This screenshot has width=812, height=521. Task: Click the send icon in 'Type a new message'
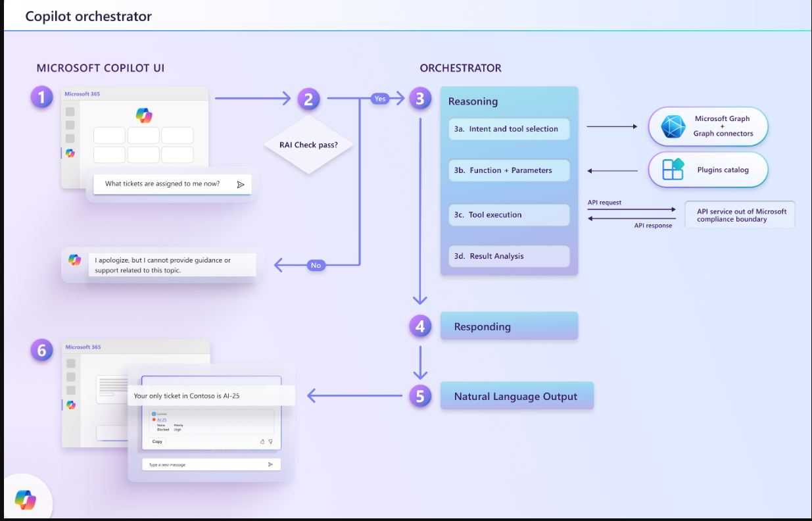270,464
